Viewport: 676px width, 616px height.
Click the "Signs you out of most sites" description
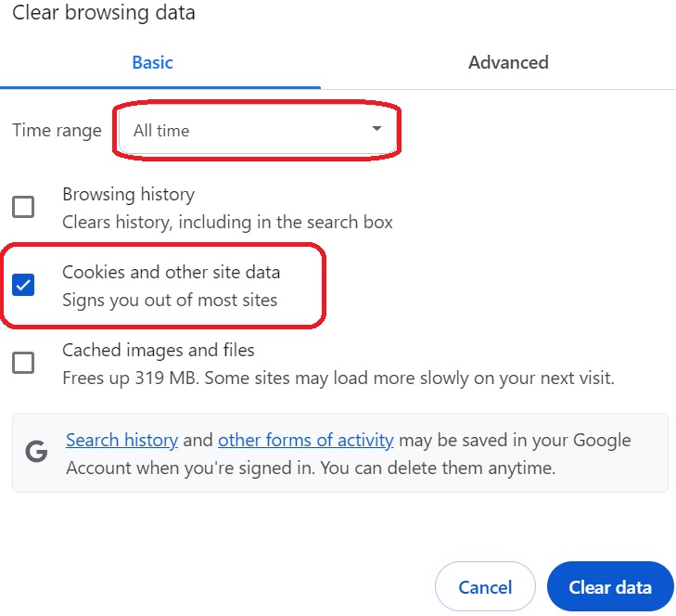pos(170,301)
